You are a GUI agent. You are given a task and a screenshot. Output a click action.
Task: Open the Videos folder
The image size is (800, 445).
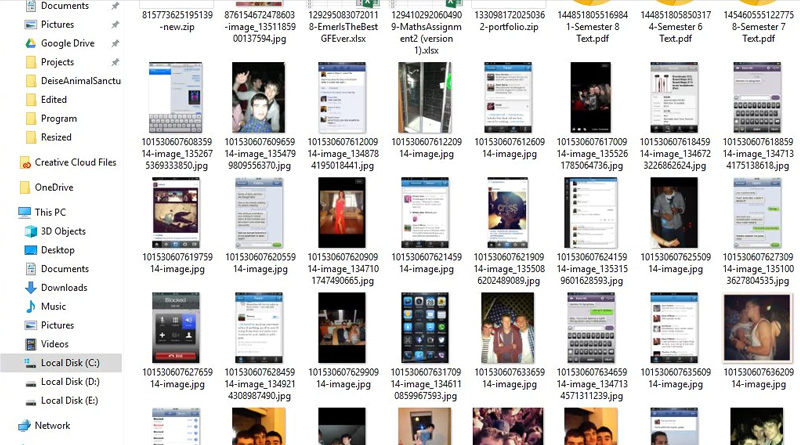coord(55,344)
